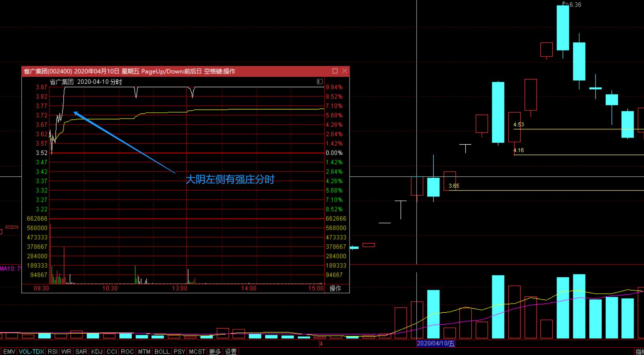Show the MACD-style MTM indicator tab
This screenshot has height=355, width=644.
coord(144,351)
